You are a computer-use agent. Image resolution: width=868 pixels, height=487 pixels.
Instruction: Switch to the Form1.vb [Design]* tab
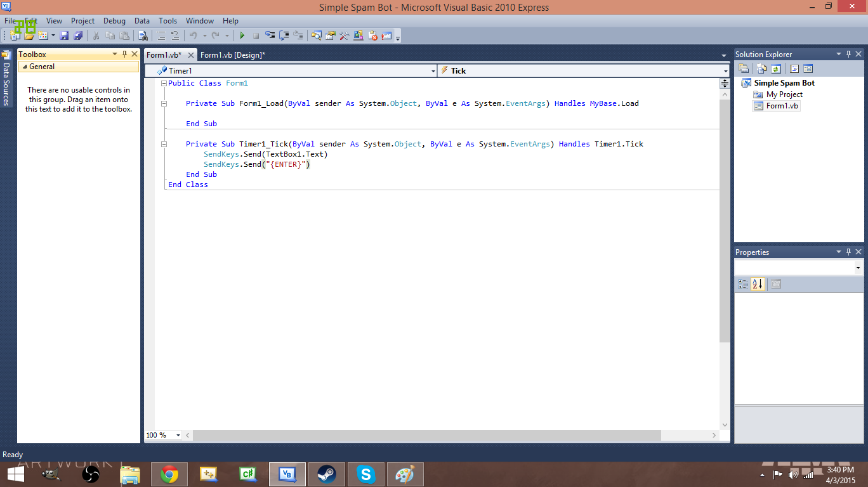click(233, 55)
